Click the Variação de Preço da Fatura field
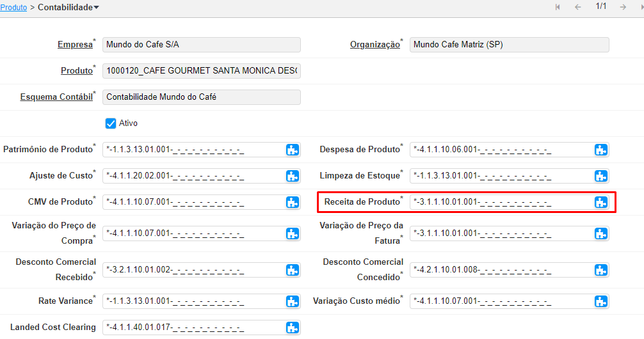644x339 pixels. (x=501, y=233)
